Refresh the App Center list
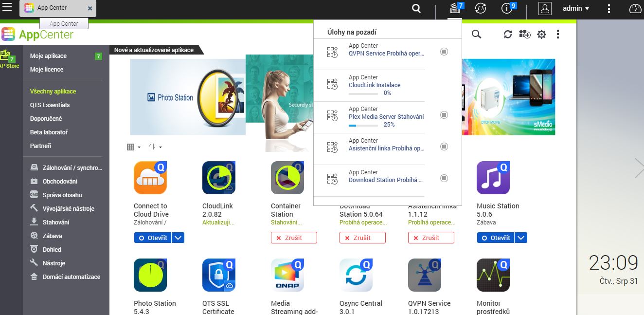 [x=508, y=34]
